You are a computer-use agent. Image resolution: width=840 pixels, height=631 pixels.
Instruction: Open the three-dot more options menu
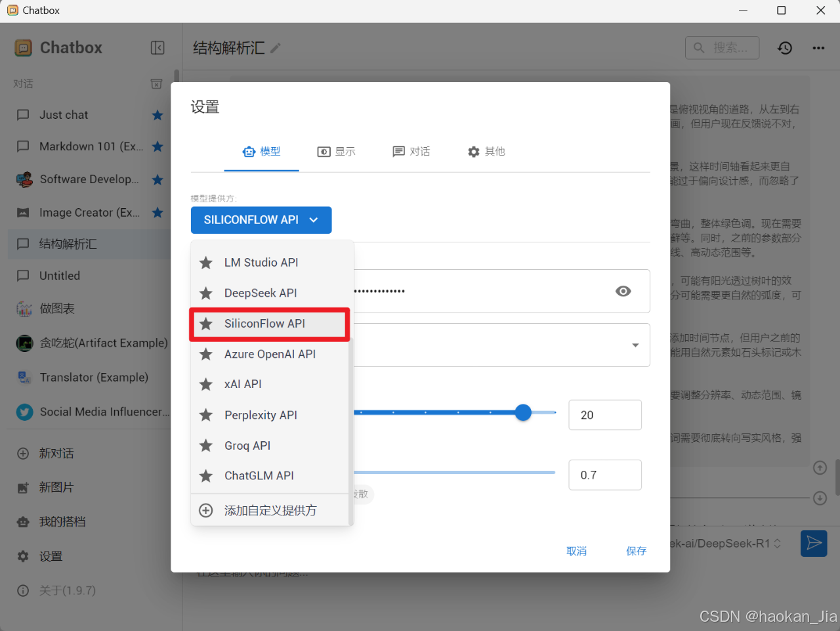tap(818, 48)
